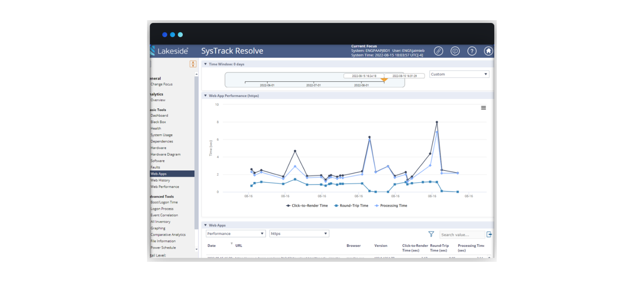
Task: Open the chart hamburger menu
Action: click(x=483, y=108)
